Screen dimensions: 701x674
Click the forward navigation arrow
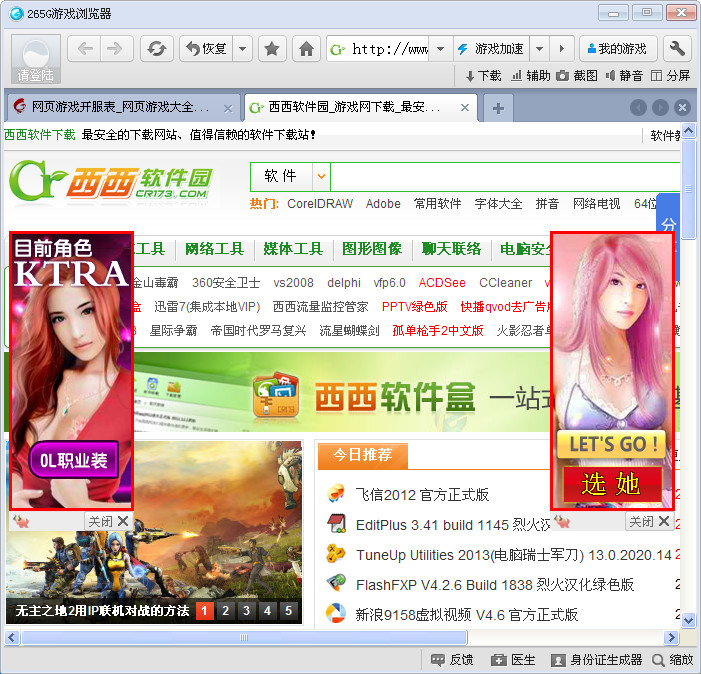click(116, 48)
